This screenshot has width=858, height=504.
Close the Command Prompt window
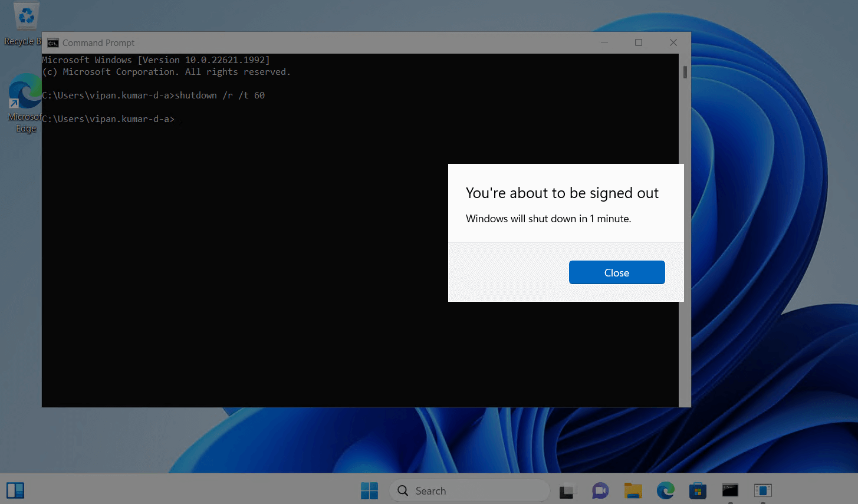click(673, 42)
